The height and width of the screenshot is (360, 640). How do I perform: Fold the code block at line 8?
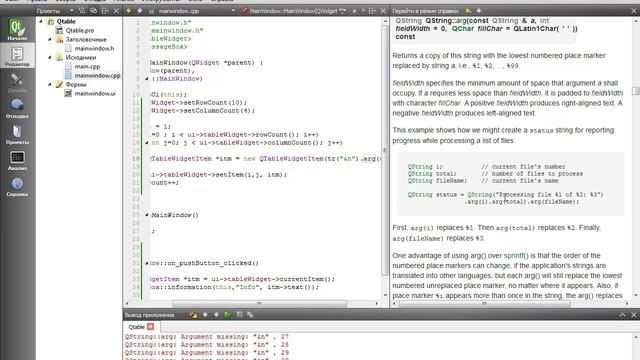(147, 79)
